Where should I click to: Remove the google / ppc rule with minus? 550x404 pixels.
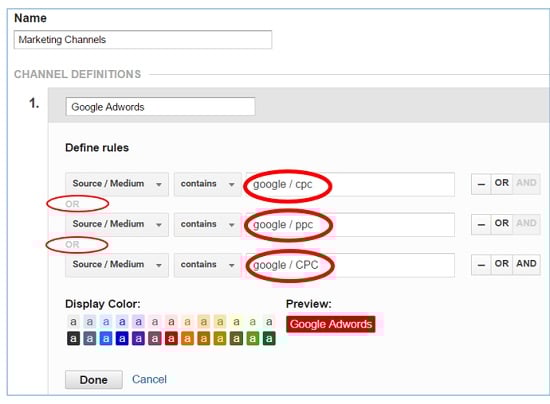pos(481,224)
